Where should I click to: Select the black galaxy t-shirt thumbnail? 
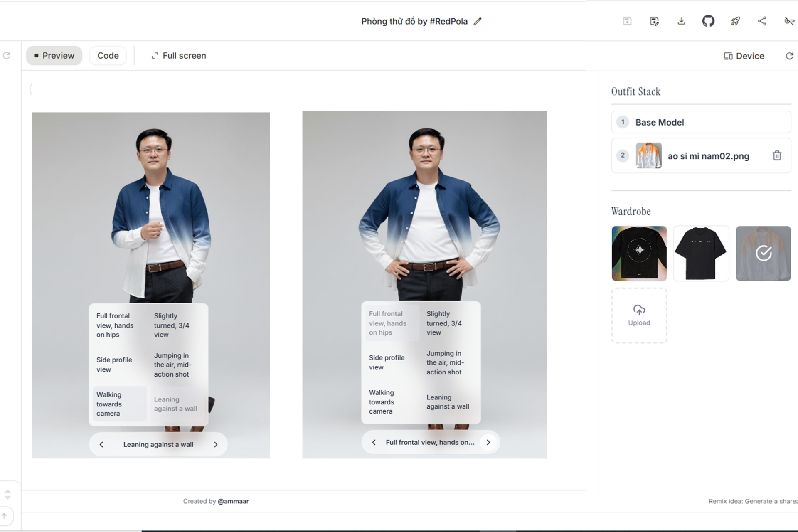[x=639, y=253]
